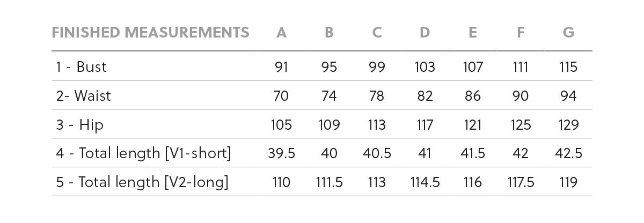Select the Bust value 115 for size G
The width and height of the screenshot is (644, 223).
(568, 67)
